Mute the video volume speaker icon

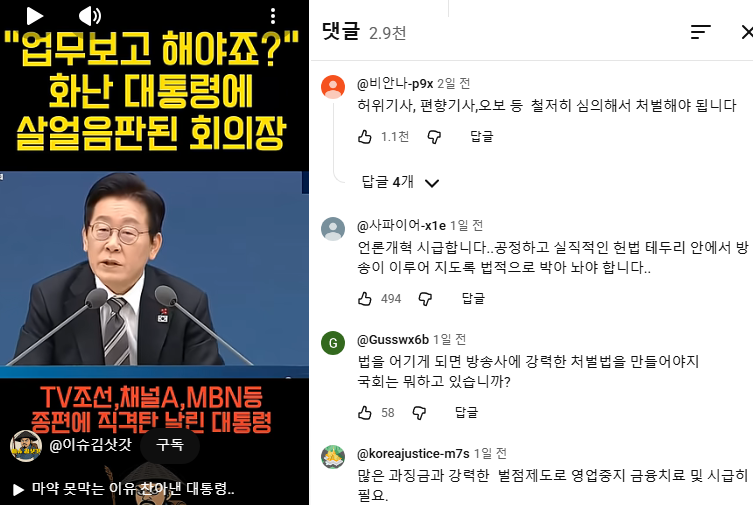tap(90, 16)
